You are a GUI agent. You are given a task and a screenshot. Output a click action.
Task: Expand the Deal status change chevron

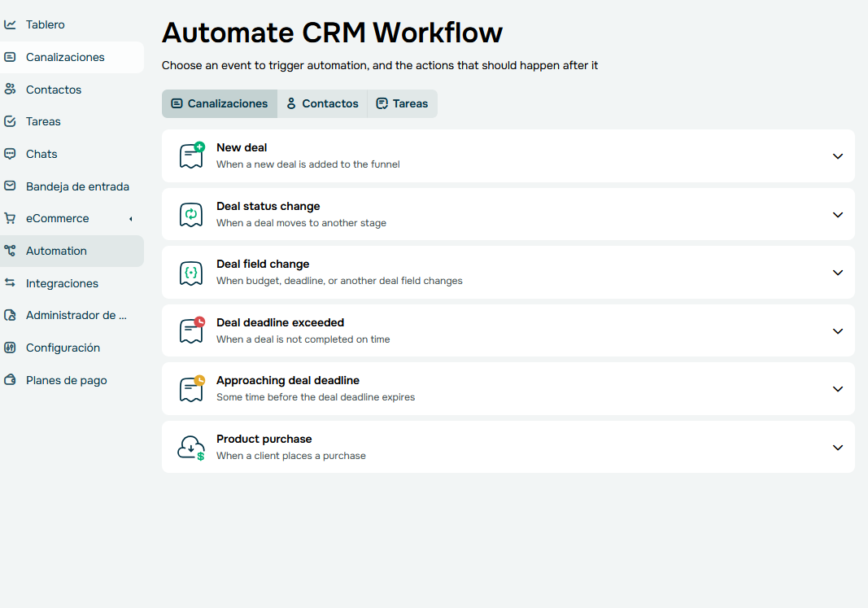(838, 215)
